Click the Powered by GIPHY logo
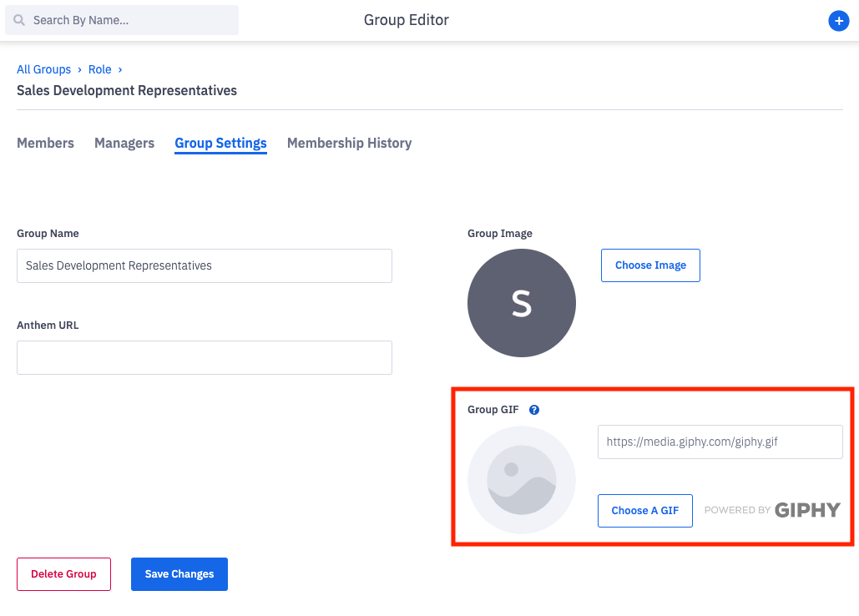 (x=772, y=510)
